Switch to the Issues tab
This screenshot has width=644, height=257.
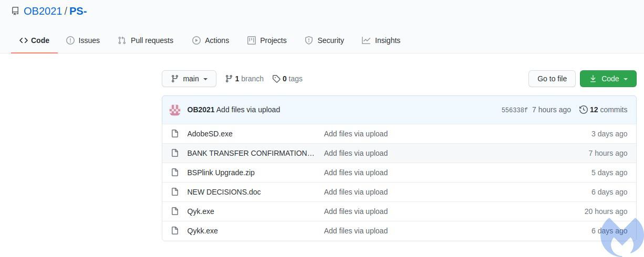coord(83,40)
